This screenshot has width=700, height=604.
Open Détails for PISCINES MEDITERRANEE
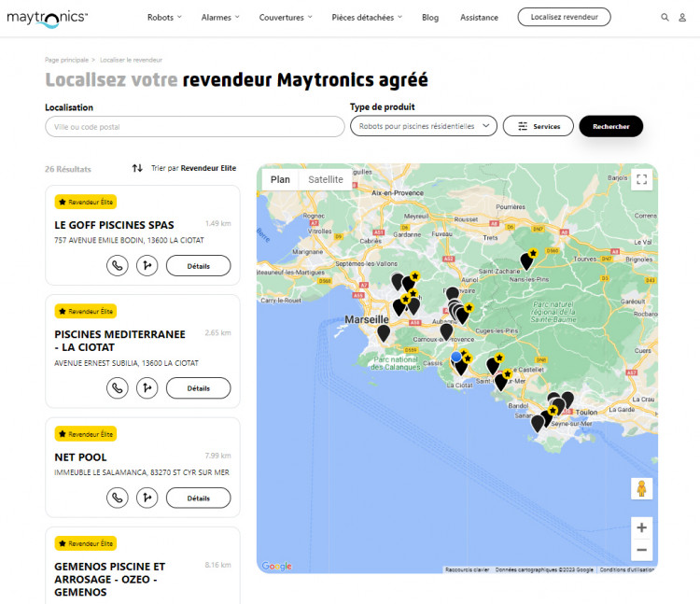click(198, 388)
